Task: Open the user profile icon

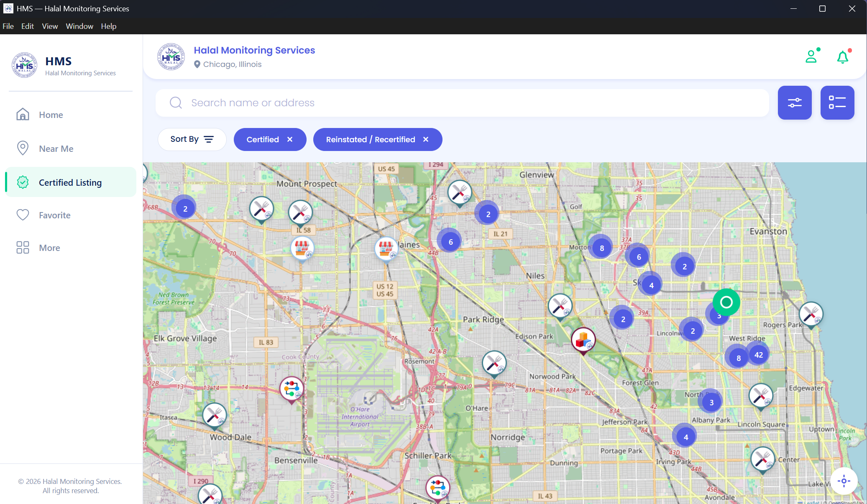Action: (x=811, y=56)
